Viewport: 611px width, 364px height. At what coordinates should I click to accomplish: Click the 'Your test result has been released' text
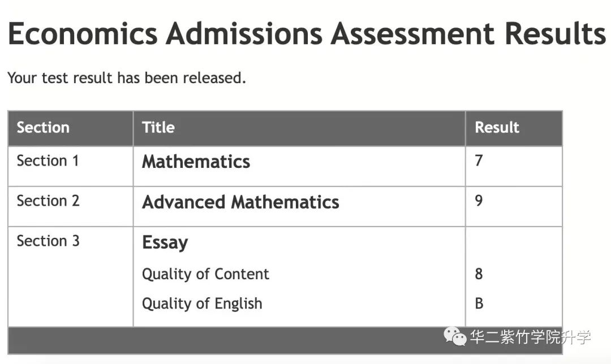pos(127,78)
